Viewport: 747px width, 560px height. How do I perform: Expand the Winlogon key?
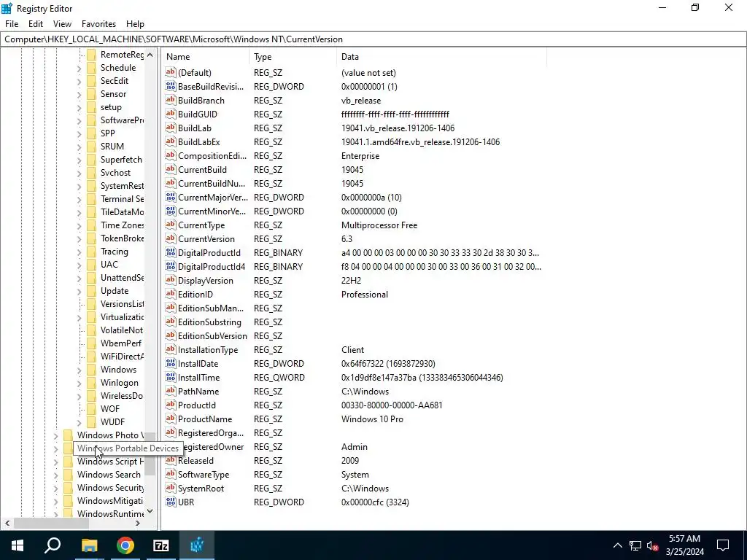pyautogui.click(x=79, y=384)
